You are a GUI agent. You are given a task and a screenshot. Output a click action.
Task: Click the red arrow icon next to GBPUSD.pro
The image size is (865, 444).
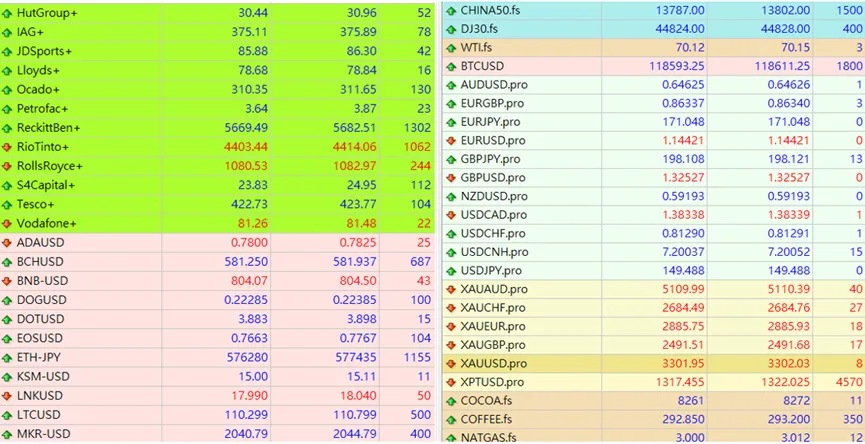pyautogui.click(x=451, y=178)
